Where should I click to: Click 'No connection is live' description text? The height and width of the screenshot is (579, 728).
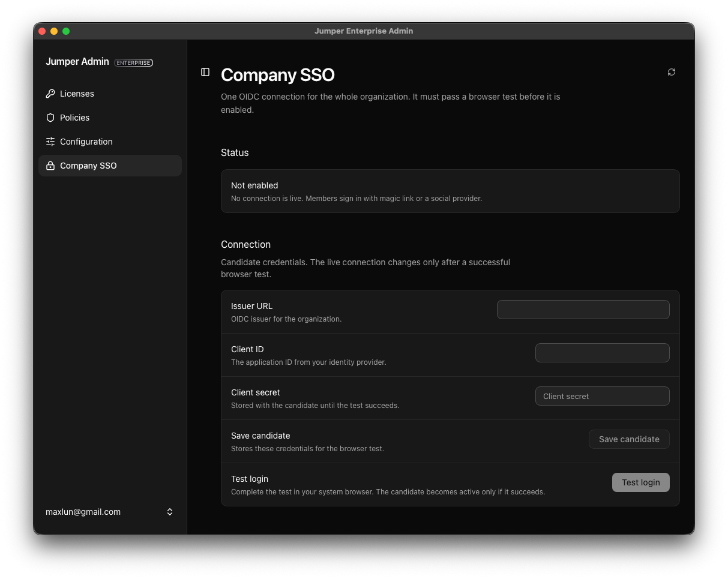coord(356,199)
